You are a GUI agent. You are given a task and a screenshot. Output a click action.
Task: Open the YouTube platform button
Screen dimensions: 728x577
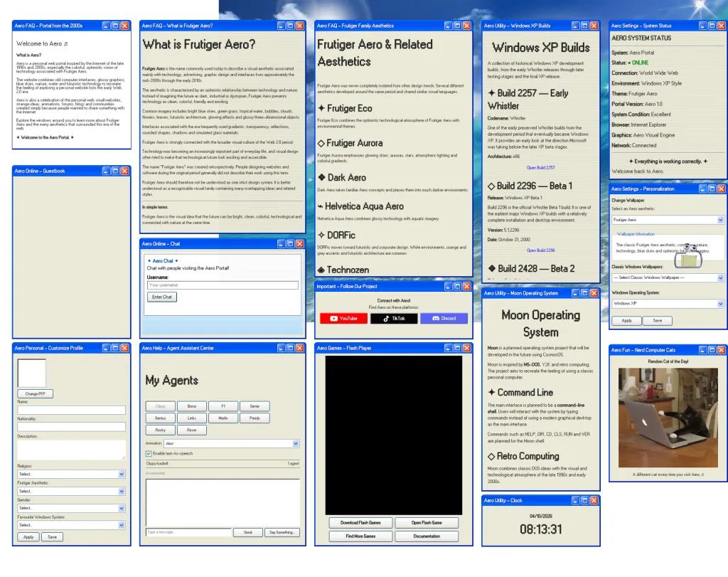click(343, 318)
